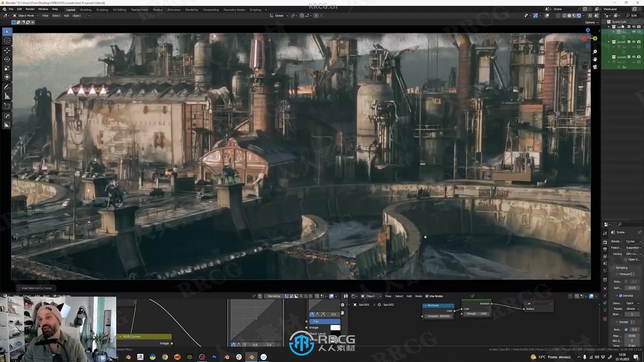Screen dimensions: 644x362
Task: Open the Texture properties tab
Action: coord(605,319)
